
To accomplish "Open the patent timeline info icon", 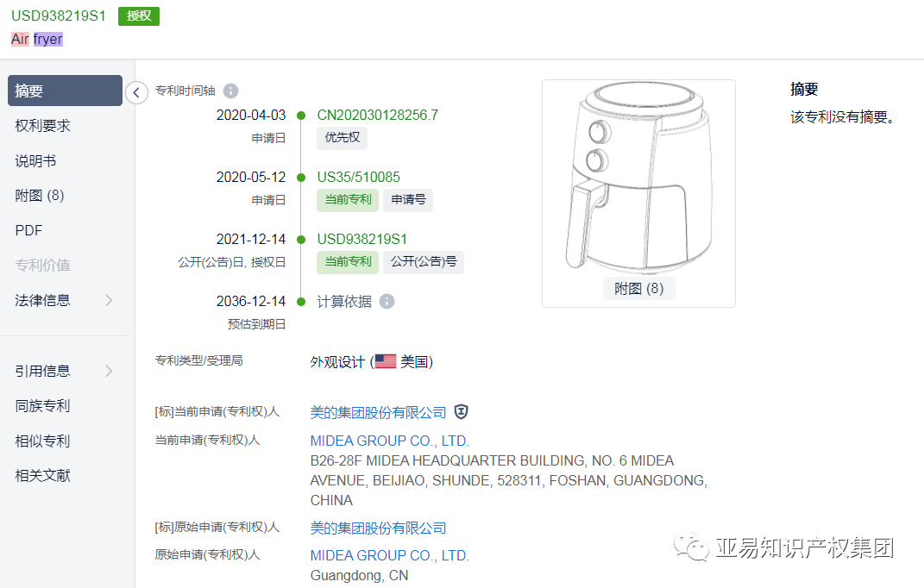I will click(230, 91).
